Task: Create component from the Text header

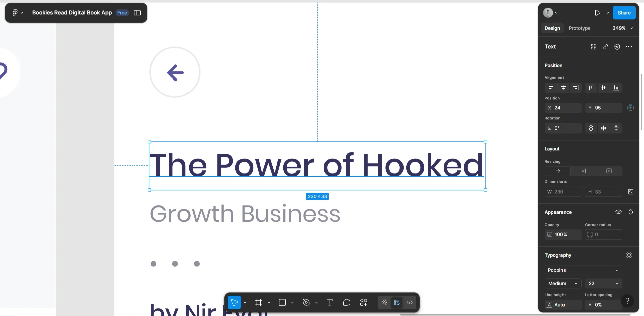Action: [594, 47]
